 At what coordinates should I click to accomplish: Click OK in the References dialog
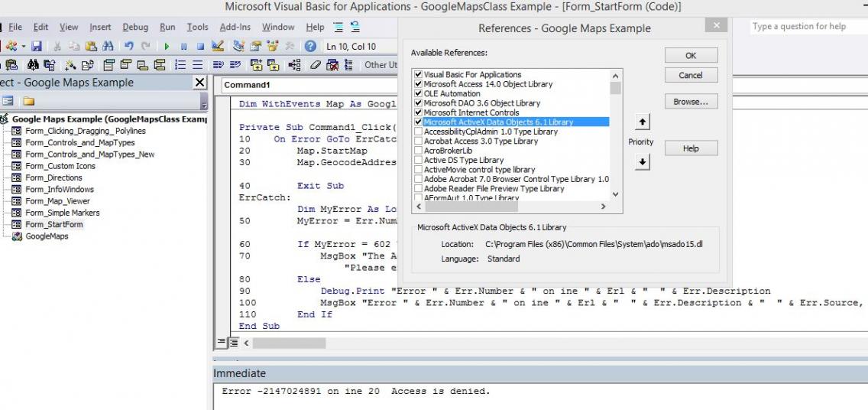coord(691,55)
